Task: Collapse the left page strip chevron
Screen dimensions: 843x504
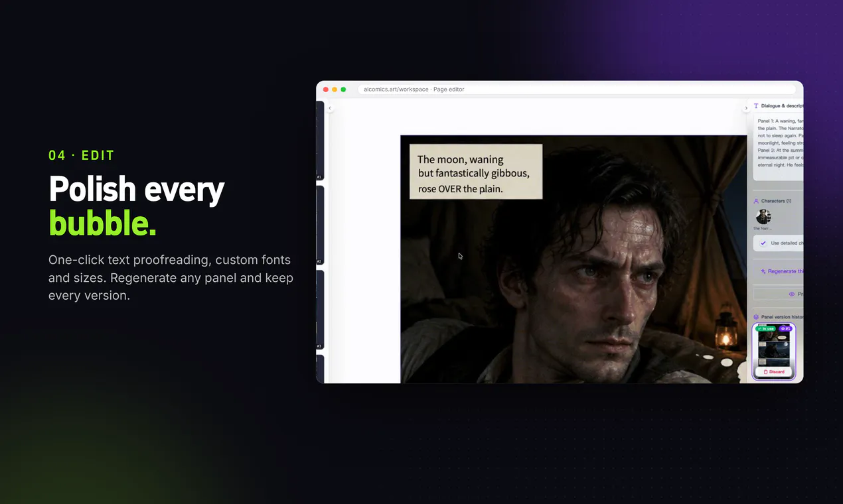Action: pos(330,108)
